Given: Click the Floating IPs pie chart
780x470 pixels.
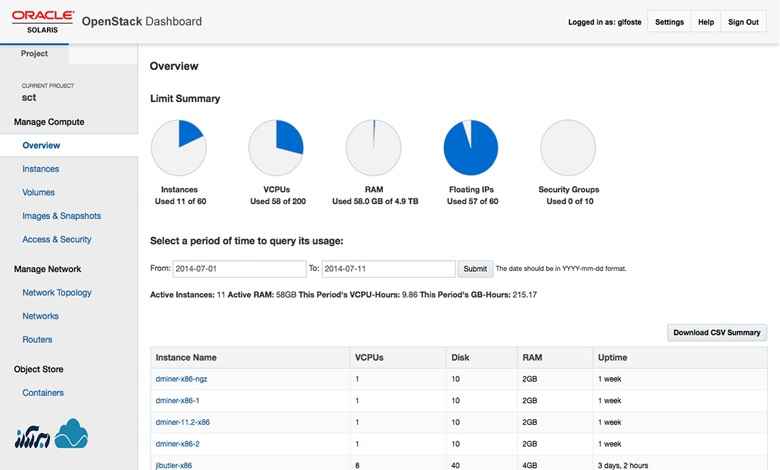Looking at the screenshot, I should [471, 147].
